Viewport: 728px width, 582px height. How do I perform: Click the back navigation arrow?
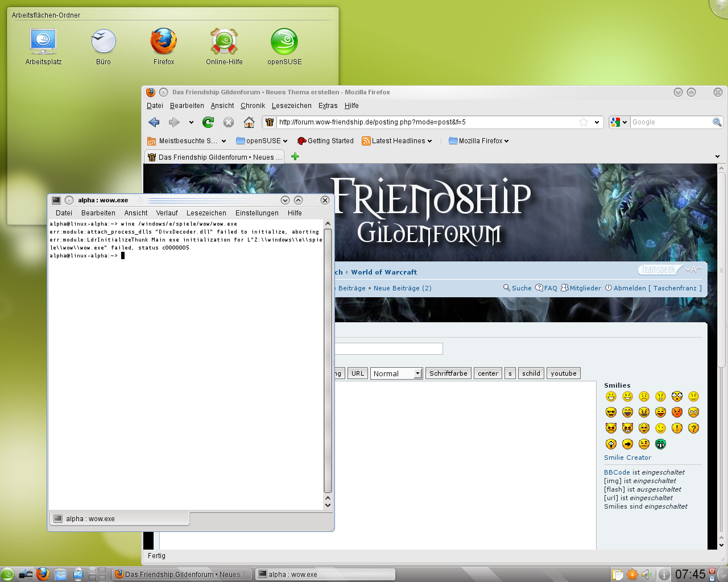tap(154, 122)
